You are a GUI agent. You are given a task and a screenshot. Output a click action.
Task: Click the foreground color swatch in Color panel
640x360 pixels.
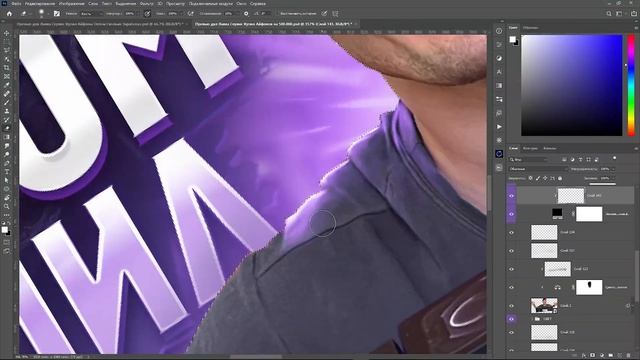(512, 39)
